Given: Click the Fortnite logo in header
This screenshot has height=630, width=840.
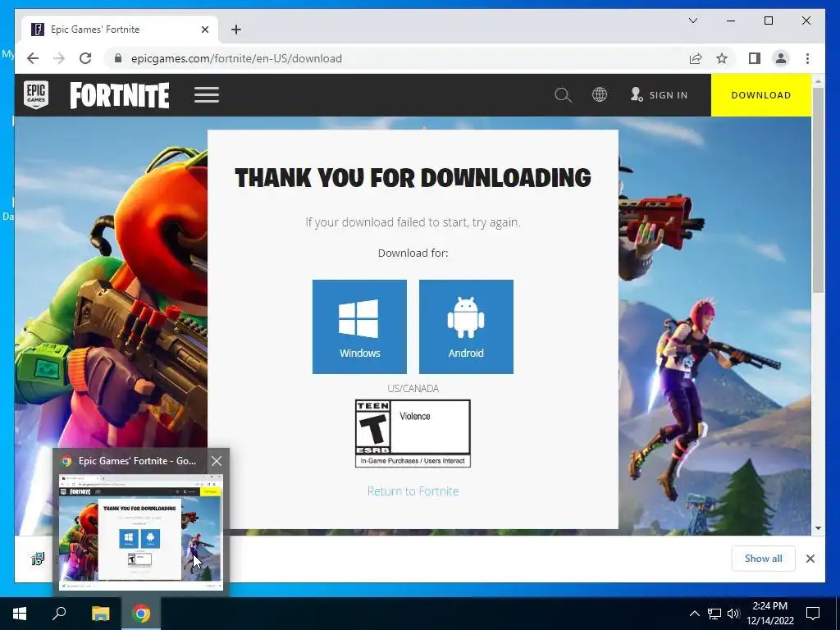Looking at the screenshot, I should coord(120,95).
